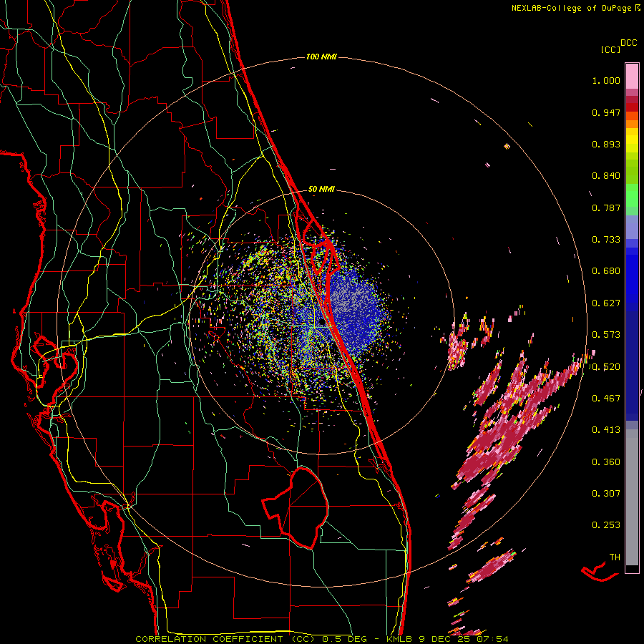
Task: Select the 0.840 legend value
Action: click(x=606, y=176)
